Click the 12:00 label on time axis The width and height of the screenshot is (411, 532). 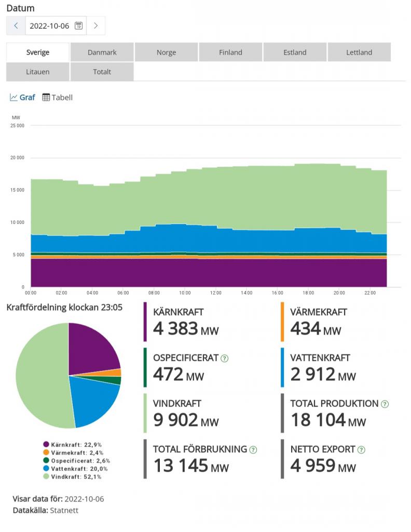215,293
